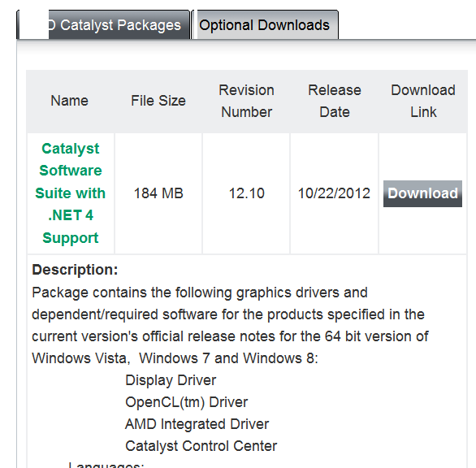Click the 'Package contains the following' text line
Image resolution: width=476 pixels, height=468 pixels.
200,292
